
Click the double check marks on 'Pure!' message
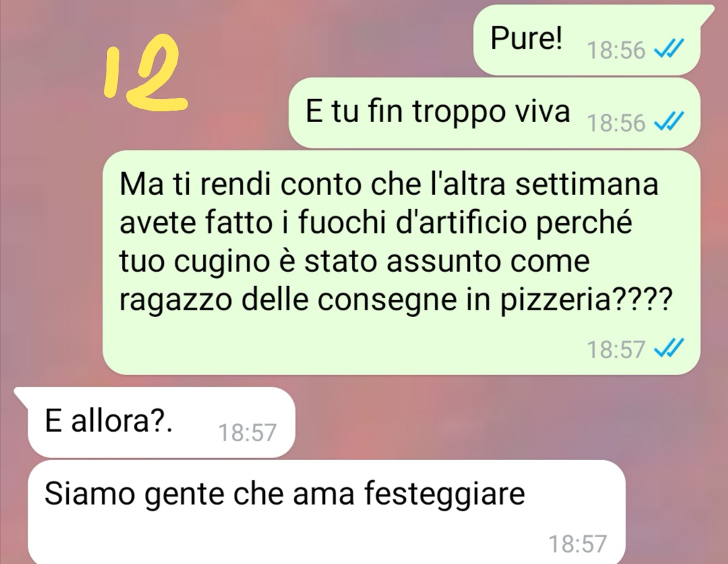pos(669,47)
